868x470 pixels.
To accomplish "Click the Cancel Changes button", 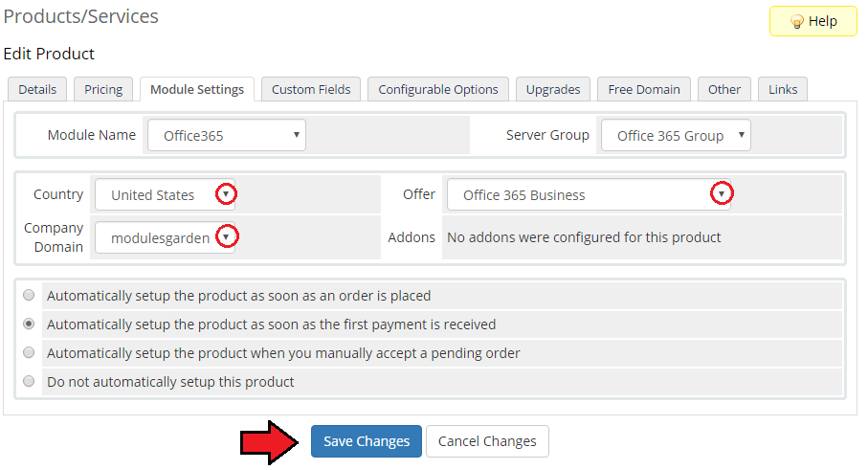I will [x=487, y=441].
